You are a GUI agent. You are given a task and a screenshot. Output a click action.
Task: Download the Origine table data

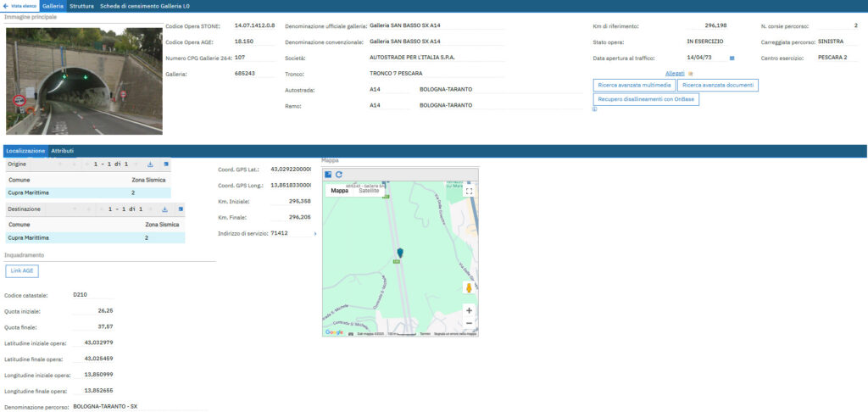coord(150,164)
